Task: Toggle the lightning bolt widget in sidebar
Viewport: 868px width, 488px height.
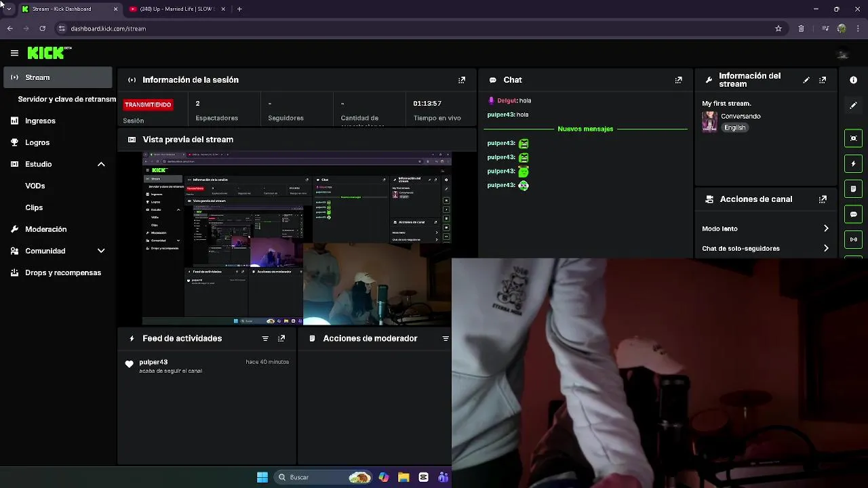Action: coord(853,163)
